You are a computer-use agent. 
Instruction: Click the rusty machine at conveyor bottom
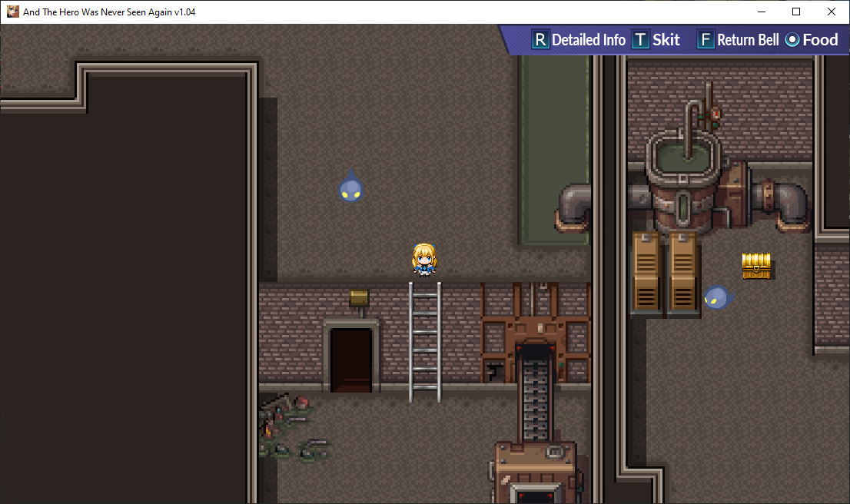(536, 473)
